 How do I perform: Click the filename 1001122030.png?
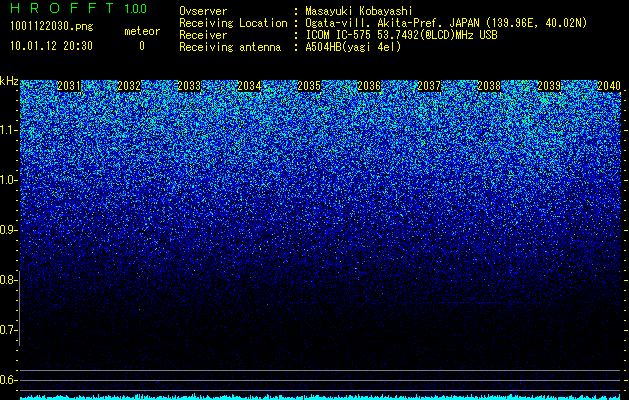pyautogui.click(x=51, y=26)
